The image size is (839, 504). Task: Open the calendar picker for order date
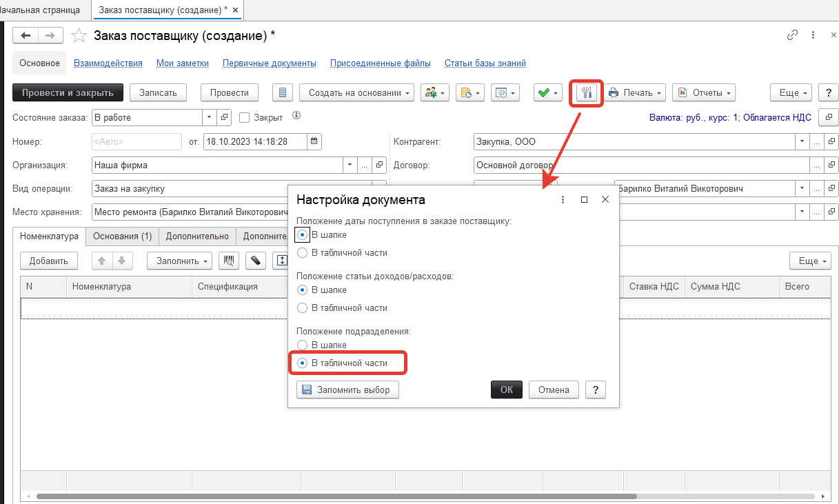(314, 141)
